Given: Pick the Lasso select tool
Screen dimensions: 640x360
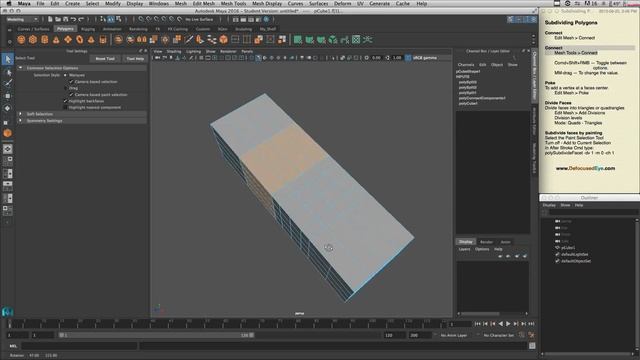Looking at the screenshot, I should (8, 73).
